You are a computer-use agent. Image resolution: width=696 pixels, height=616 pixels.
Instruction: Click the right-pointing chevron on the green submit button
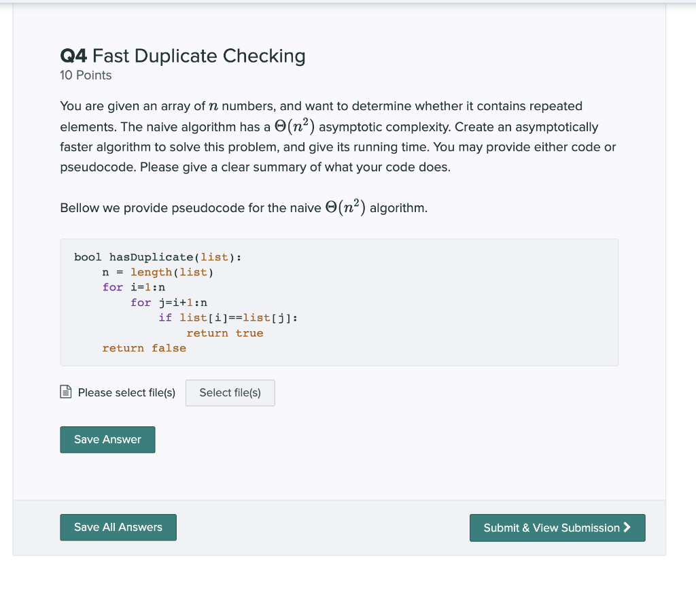pyautogui.click(x=628, y=528)
